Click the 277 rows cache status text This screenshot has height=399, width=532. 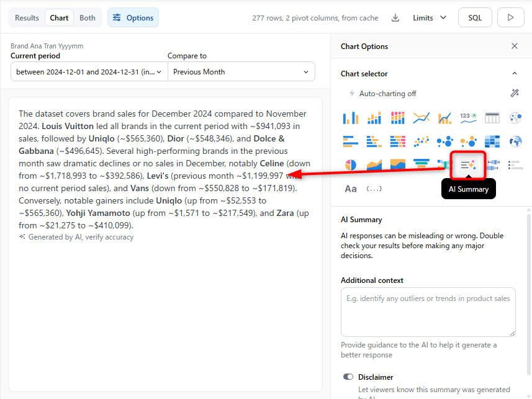click(315, 18)
